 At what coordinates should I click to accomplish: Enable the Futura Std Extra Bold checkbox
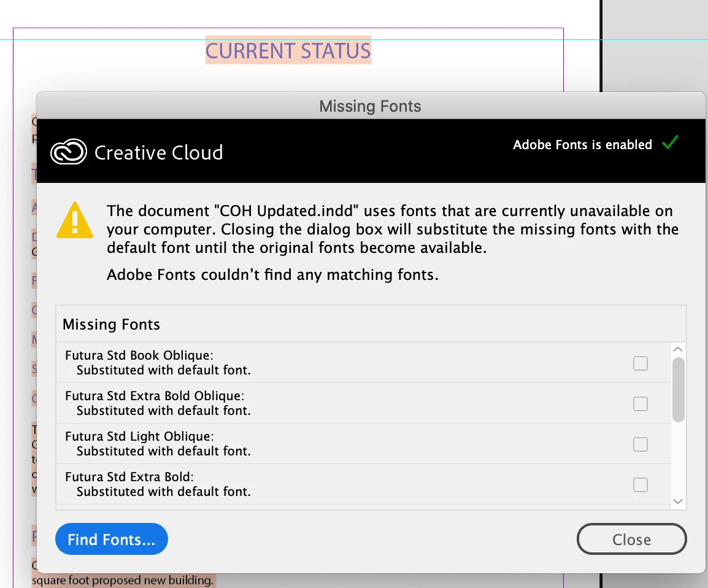pyautogui.click(x=641, y=485)
